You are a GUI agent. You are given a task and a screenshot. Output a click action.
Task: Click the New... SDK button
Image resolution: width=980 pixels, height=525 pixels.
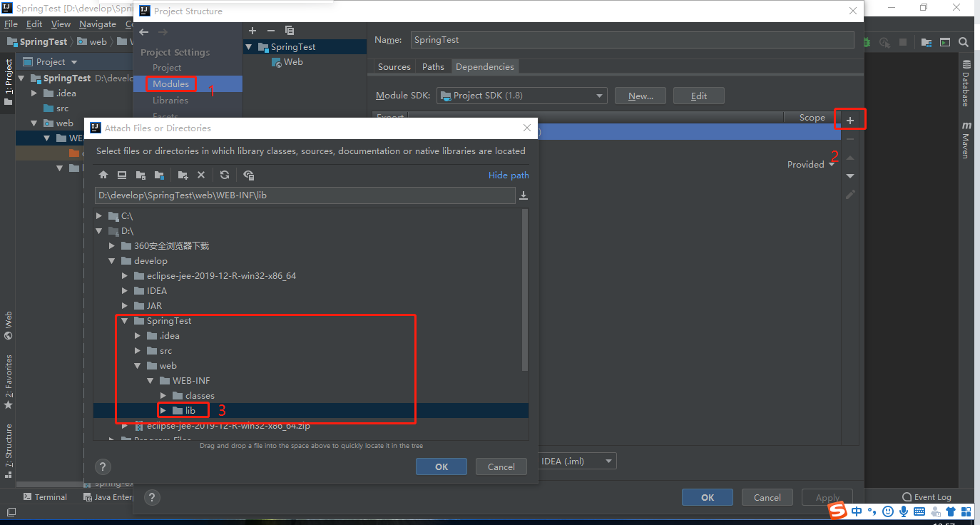[640, 96]
